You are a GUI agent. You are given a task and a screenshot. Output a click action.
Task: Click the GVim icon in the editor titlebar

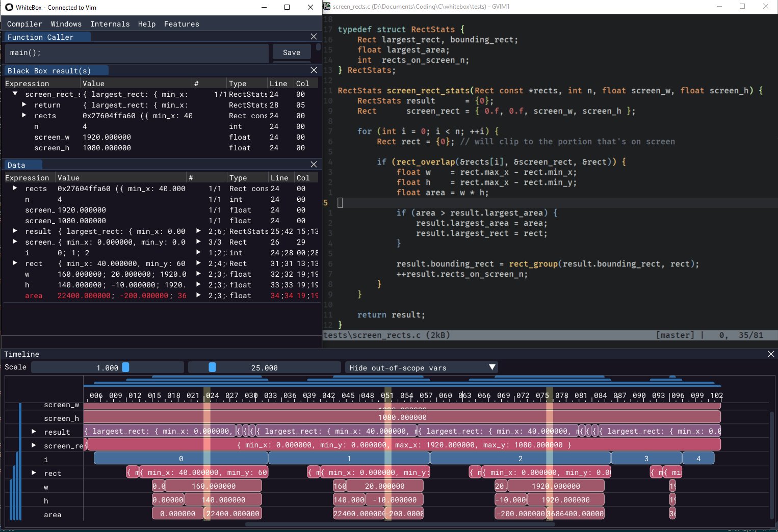tap(326, 6)
